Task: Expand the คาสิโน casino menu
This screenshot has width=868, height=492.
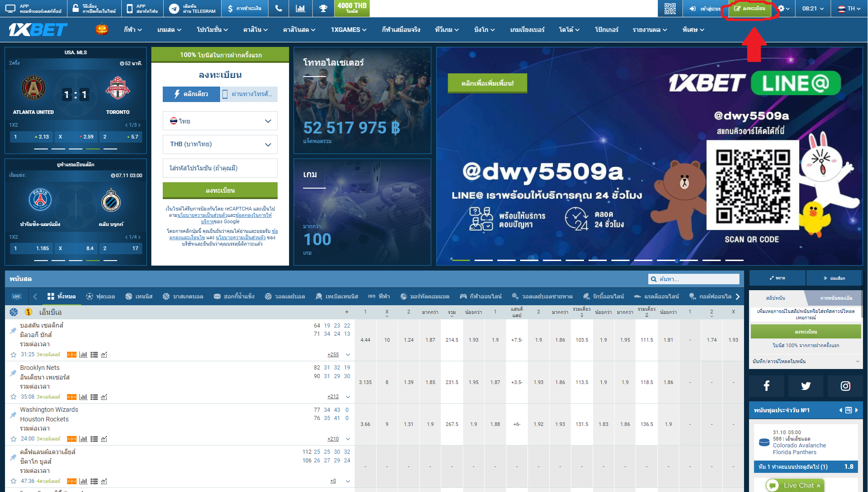Action: coord(255,30)
